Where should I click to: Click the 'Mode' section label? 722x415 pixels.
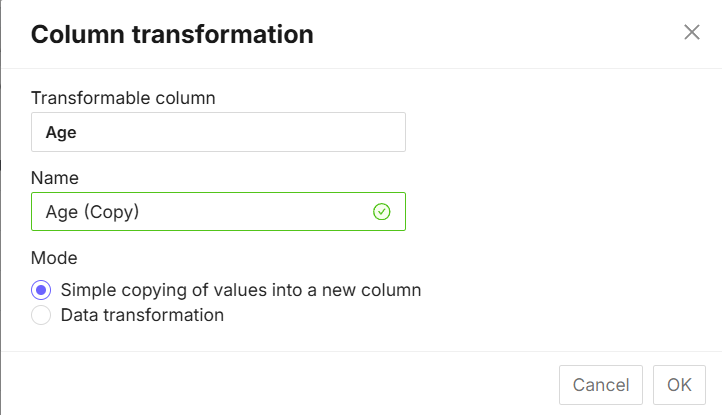point(55,258)
